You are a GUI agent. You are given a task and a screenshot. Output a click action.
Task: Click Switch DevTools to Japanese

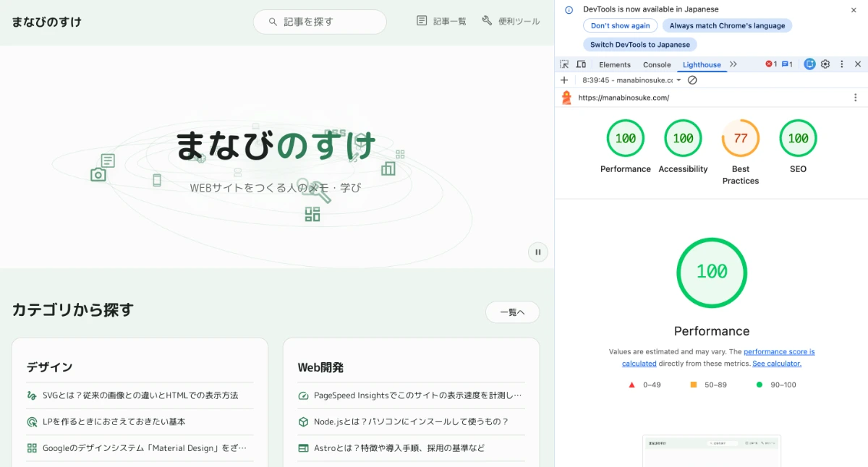pos(640,44)
